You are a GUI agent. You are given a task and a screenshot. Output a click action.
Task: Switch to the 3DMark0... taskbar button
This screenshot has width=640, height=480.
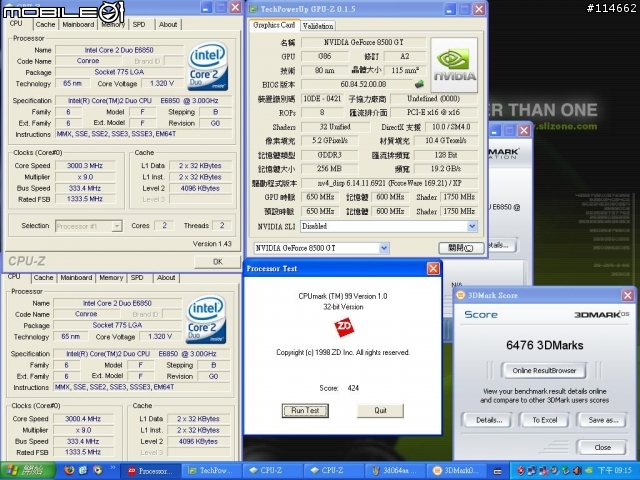(456, 471)
